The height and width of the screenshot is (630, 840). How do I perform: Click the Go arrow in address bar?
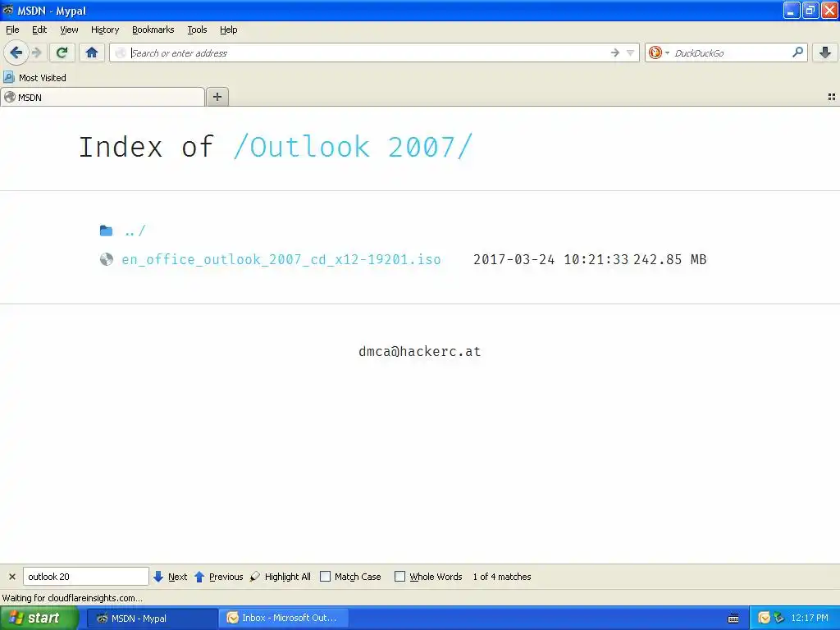614,52
